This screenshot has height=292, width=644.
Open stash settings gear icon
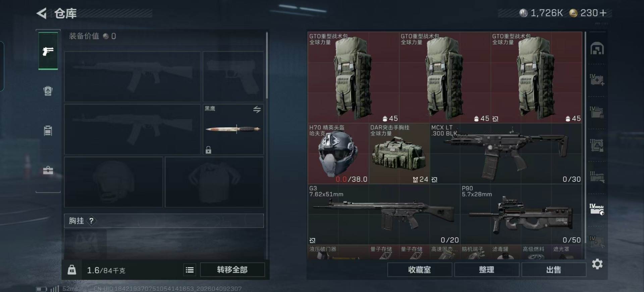click(597, 264)
